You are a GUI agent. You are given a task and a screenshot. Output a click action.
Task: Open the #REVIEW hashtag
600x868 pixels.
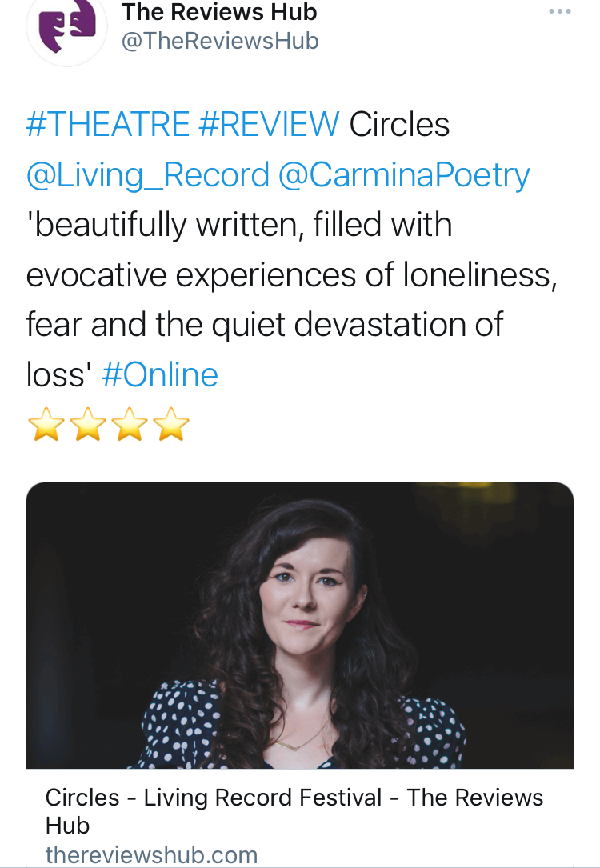click(270, 125)
